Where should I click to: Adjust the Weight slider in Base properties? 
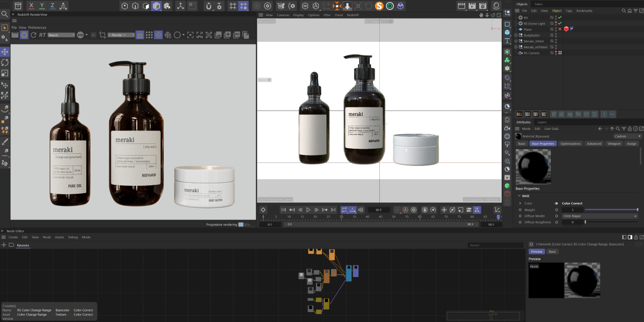click(x=611, y=209)
